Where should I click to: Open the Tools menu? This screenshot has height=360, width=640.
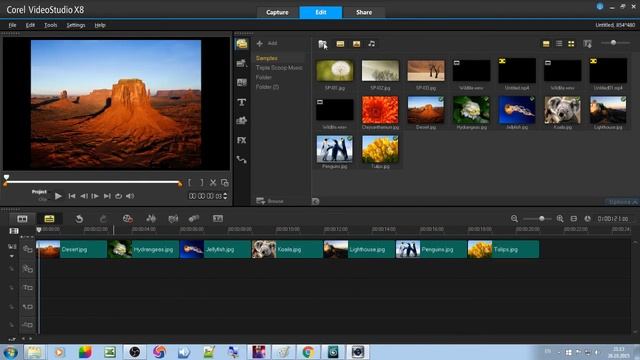(51, 25)
